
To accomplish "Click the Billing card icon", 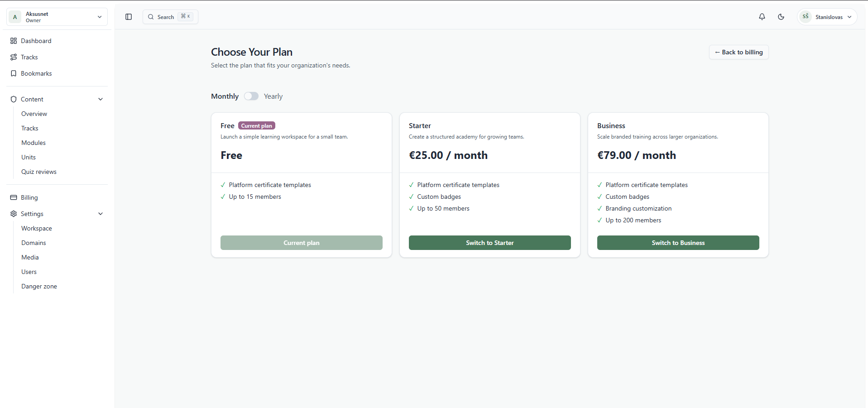I will point(14,197).
